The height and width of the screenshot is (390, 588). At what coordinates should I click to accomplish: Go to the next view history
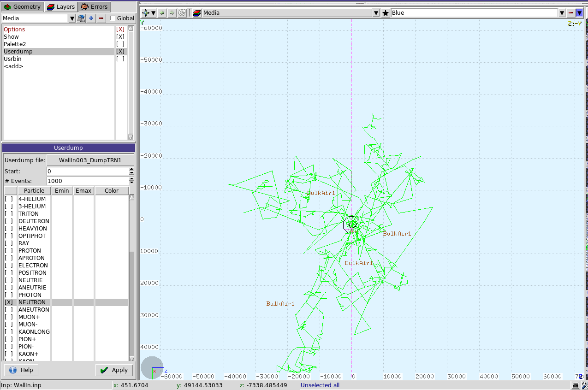point(172,13)
